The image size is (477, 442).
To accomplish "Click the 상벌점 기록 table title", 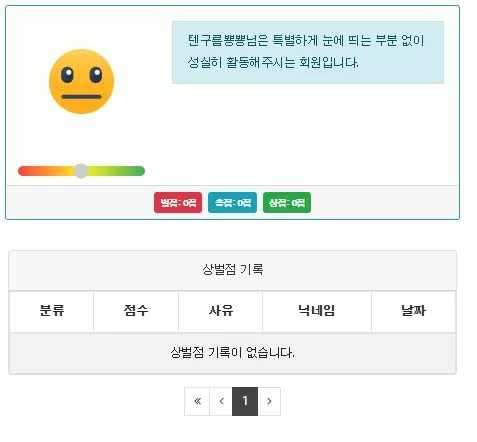I will point(233,269).
